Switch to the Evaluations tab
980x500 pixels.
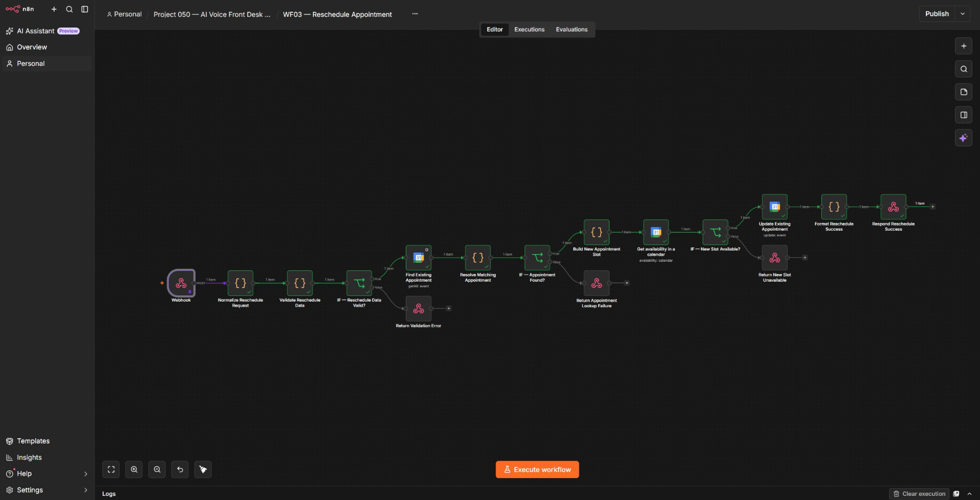coord(572,30)
